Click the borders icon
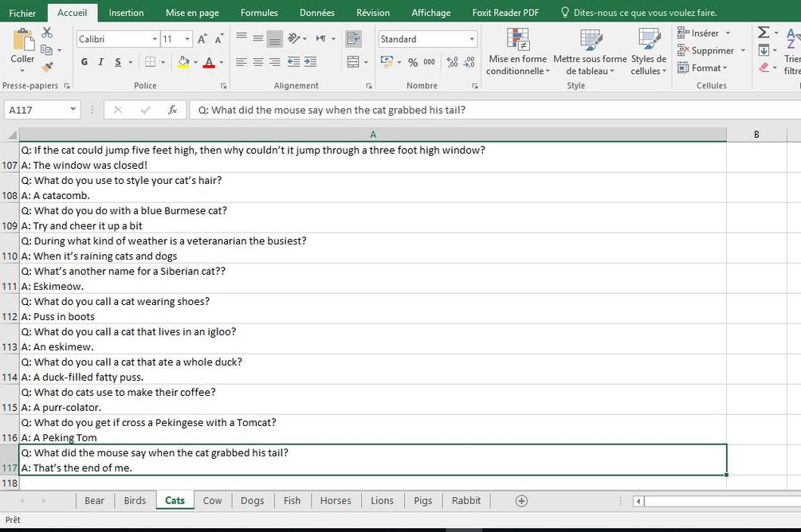 (x=150, y=62)
